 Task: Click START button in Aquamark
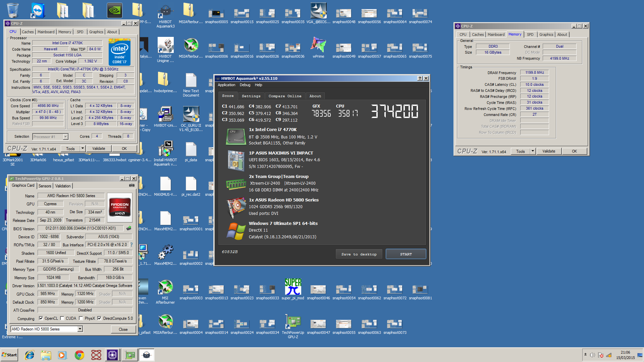(406, 254)
